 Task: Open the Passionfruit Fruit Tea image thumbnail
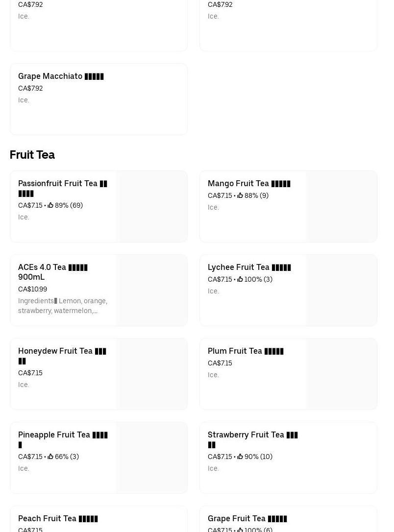pos(151,206)
